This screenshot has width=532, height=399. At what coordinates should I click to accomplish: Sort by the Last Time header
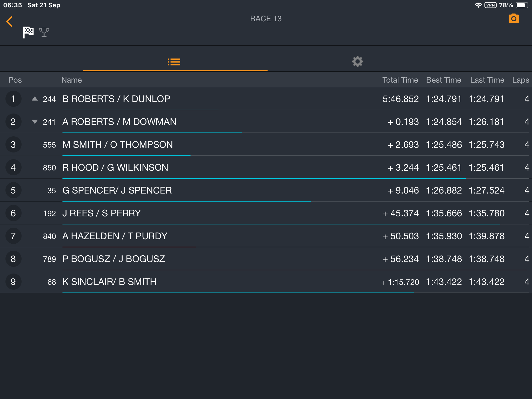(x=487, y=80)
